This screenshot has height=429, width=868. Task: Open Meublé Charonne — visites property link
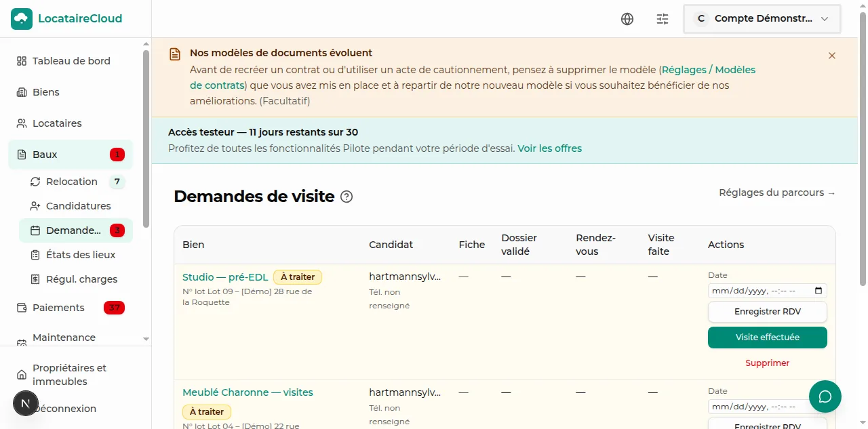tap(248, 392)
